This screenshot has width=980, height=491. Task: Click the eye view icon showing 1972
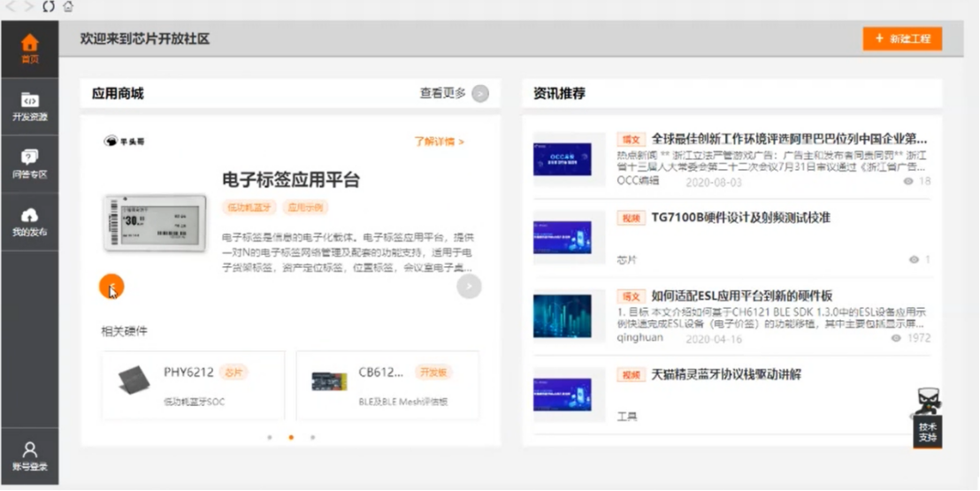click(896, 338)
